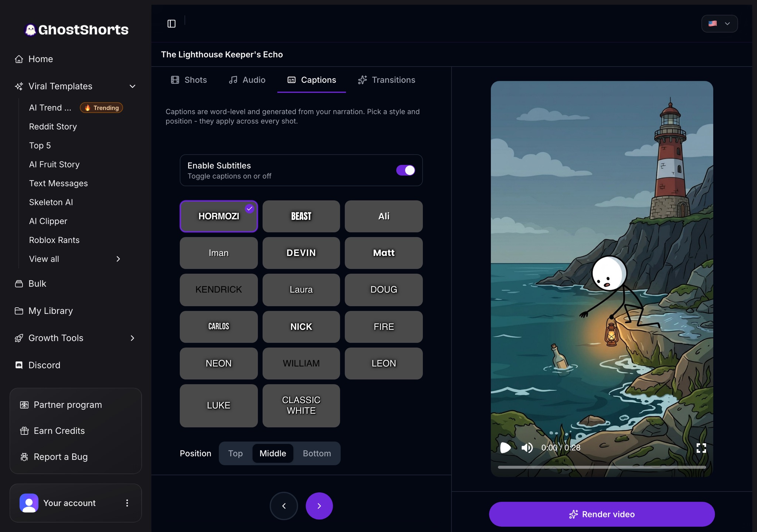Switch to the Shots tab
The height and width of the screenshot is (532, 757).
pos(189,80)
